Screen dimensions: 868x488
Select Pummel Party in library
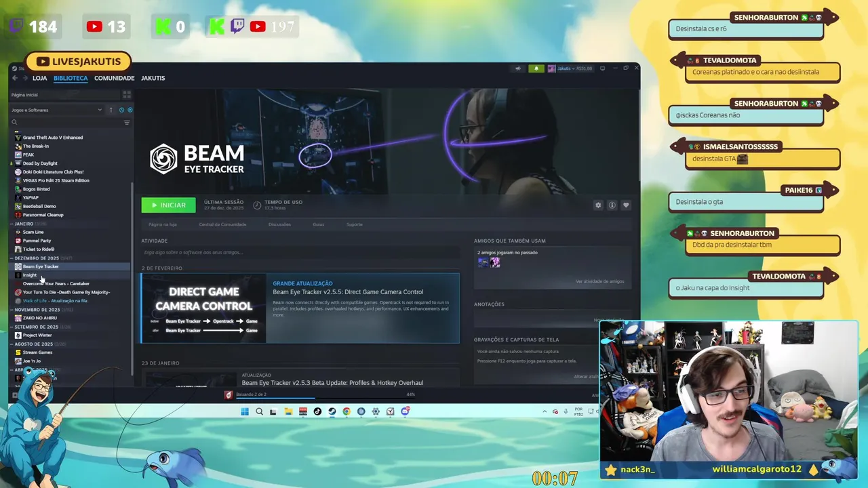point(34,241)
